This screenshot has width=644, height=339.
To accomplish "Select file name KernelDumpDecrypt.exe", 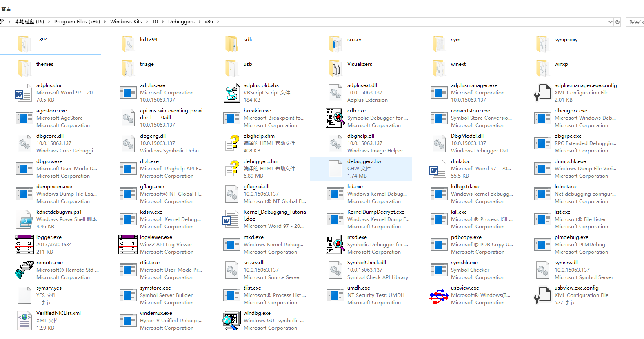I will point(376,212).
